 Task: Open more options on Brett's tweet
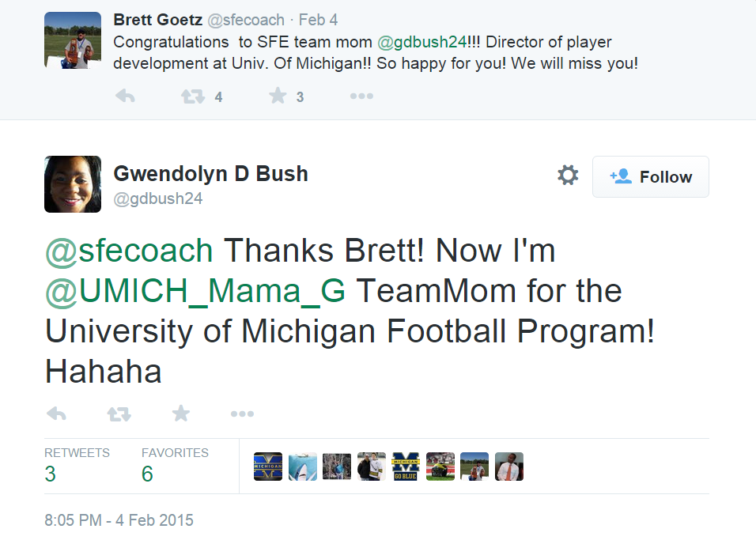pos(361,96)
